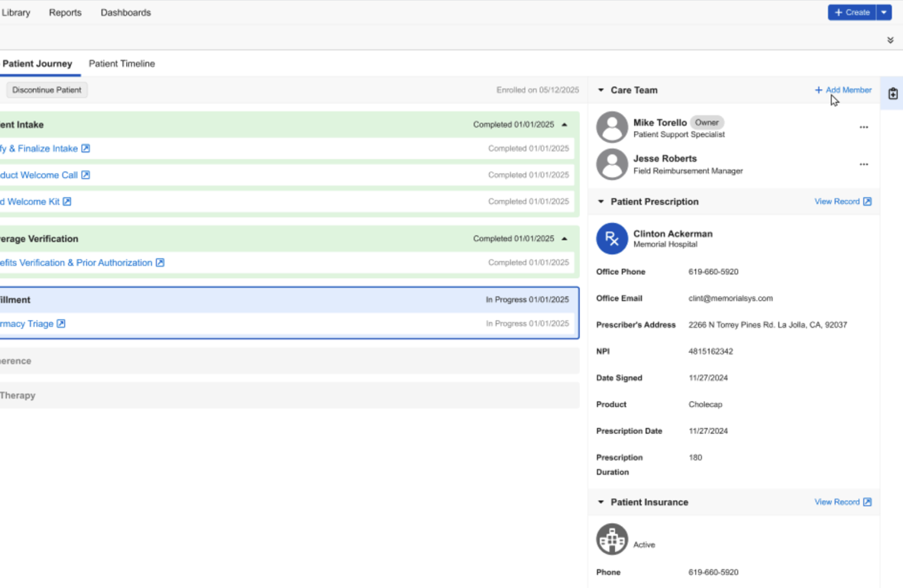Click Pharmacy Triage external link icon

point(61,324)
